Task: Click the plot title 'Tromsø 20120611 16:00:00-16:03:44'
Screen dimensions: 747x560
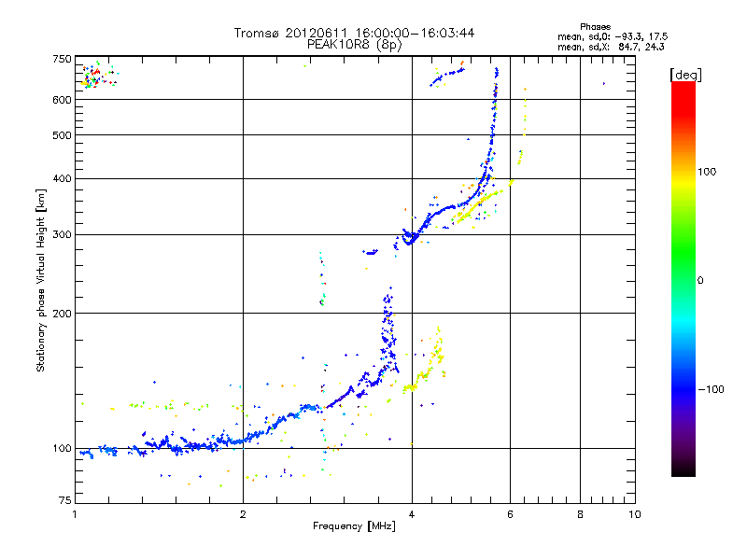Action: click(x=354, y=33)
